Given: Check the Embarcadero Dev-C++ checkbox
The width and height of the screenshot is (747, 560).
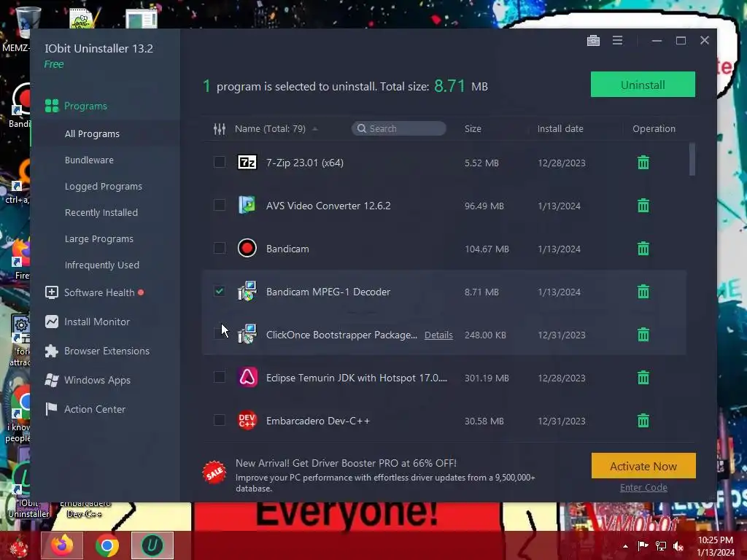Looking at the screenshot, I should point(219,420).
